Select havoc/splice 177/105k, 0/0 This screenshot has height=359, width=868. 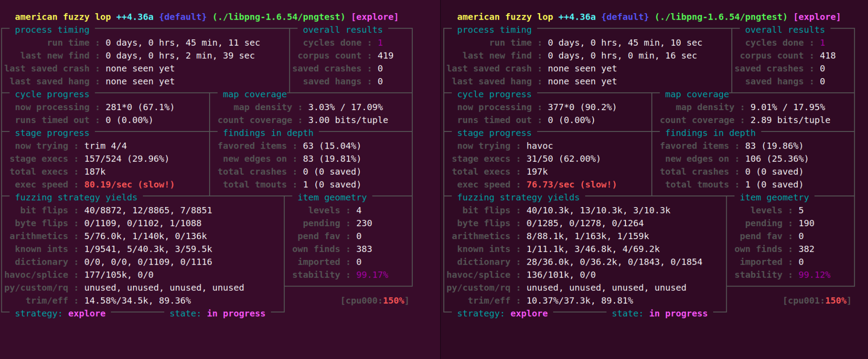point(119,275)
